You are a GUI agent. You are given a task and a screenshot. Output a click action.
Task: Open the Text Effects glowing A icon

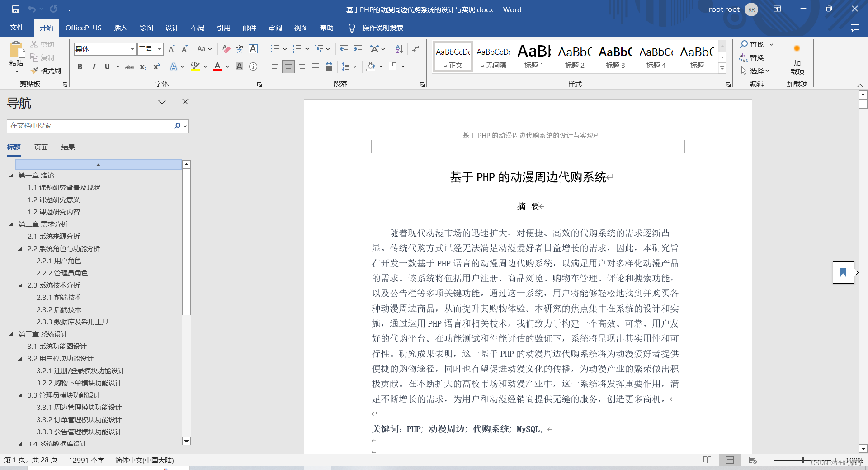(x=174, y=67)
